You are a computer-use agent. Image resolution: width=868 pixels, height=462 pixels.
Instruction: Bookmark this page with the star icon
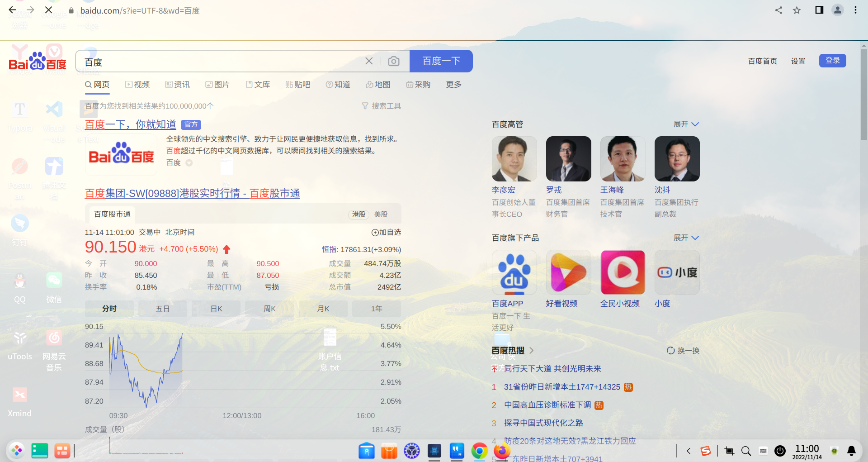point(797,10)
